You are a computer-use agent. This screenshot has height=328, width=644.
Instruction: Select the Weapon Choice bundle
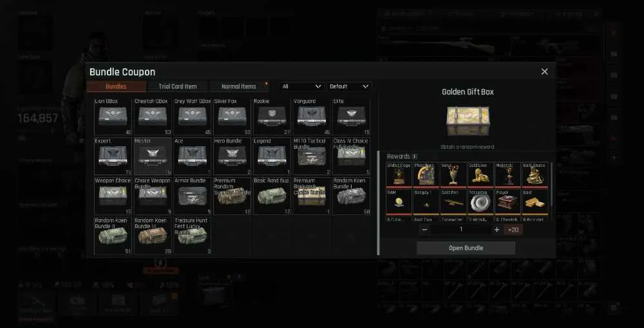click(113, 196)
